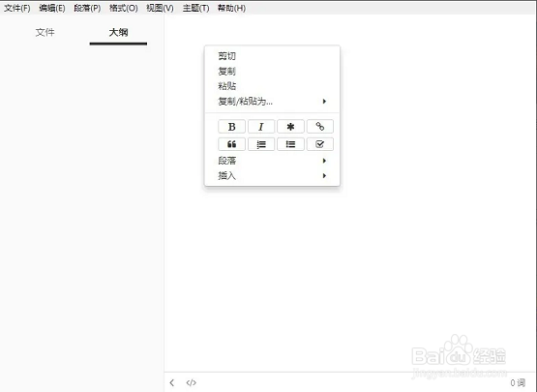Open the 帮助(H) menu
Image resolution: width=537 pixels, height=392 pixels.
(x=231, y=8)
